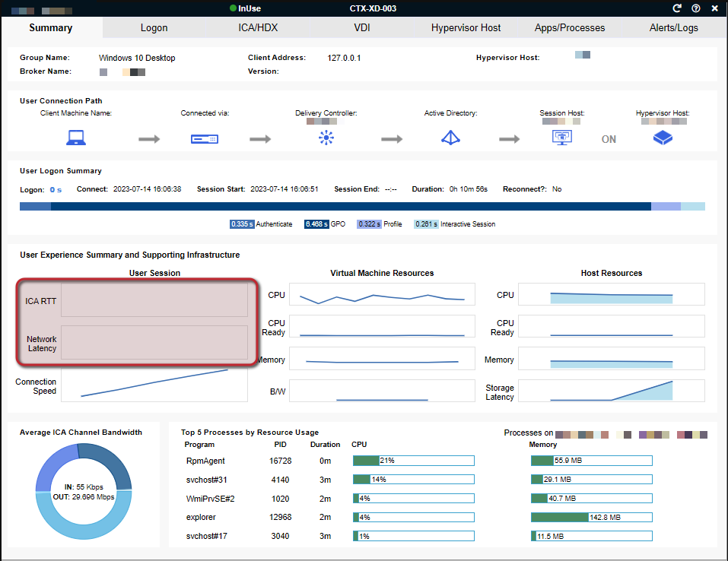Screen dimensions: 728x561
Task: Switch to the Logon tab
Action: click(x=154, y=28)
